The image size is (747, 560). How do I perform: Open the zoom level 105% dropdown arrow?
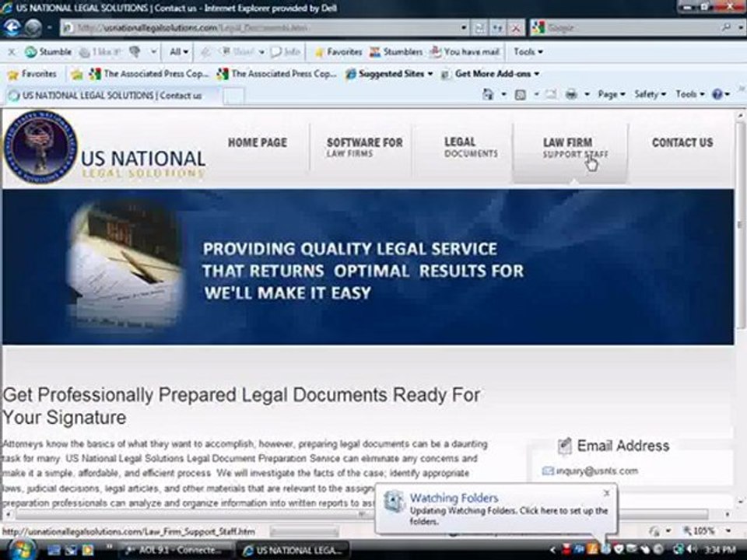click(x=728, y=530)
